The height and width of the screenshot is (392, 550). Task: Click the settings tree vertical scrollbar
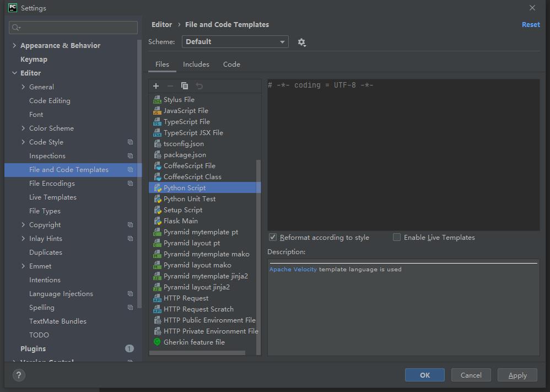[139, 174]
